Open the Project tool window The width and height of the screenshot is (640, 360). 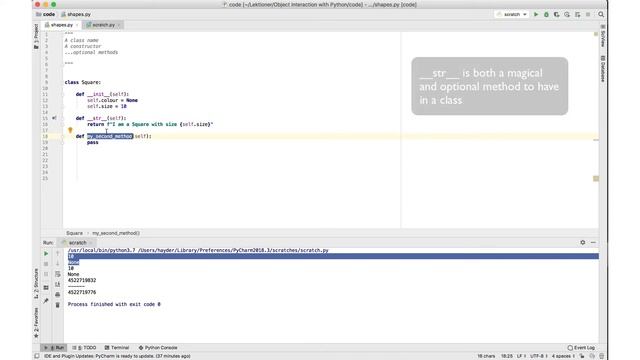(x=36, y=36)
